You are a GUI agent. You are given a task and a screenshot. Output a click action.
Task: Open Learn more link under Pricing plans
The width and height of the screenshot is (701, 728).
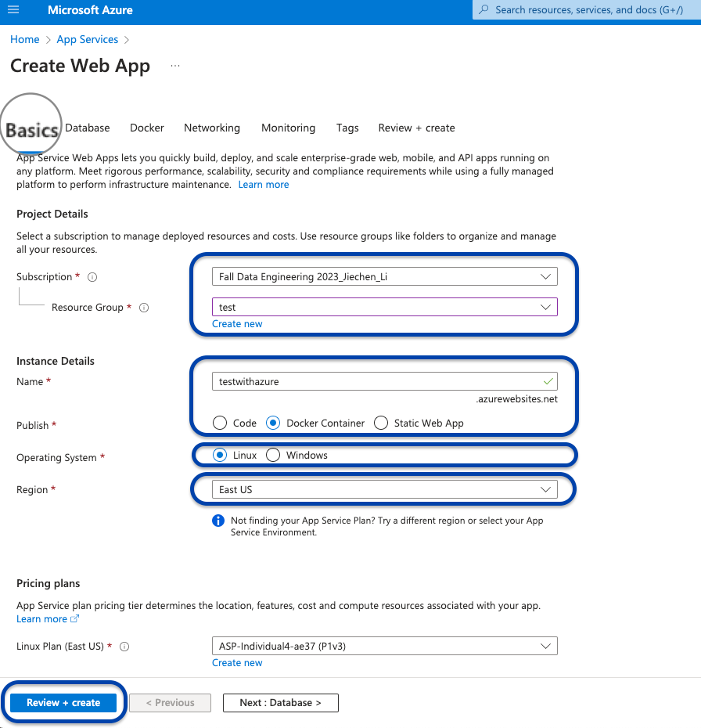41,619
